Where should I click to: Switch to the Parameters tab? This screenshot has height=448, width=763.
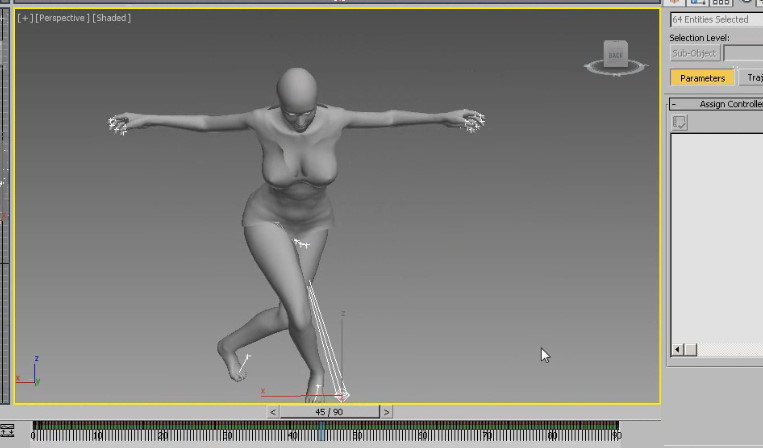click(x=702, y=78)
